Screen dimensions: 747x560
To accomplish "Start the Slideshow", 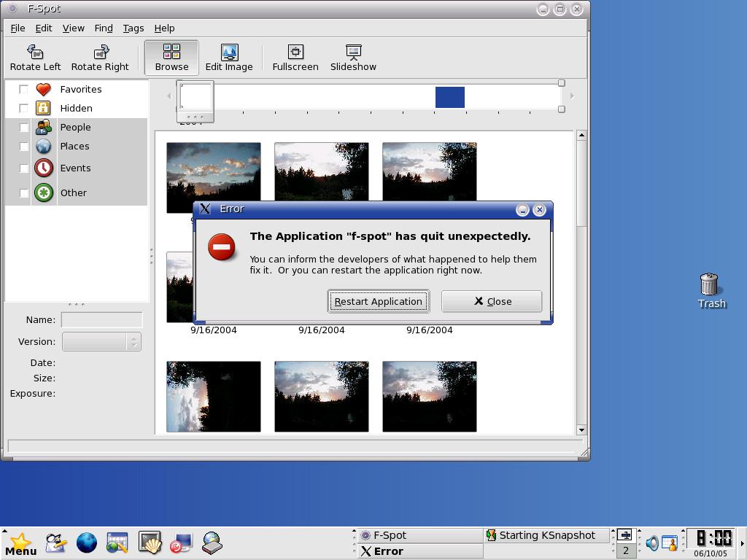I will point(353,58).
